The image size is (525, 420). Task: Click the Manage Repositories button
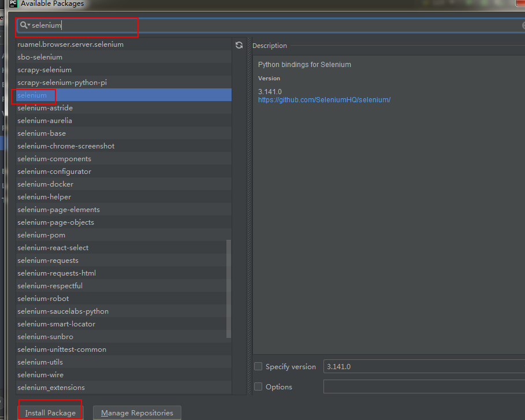137,412
